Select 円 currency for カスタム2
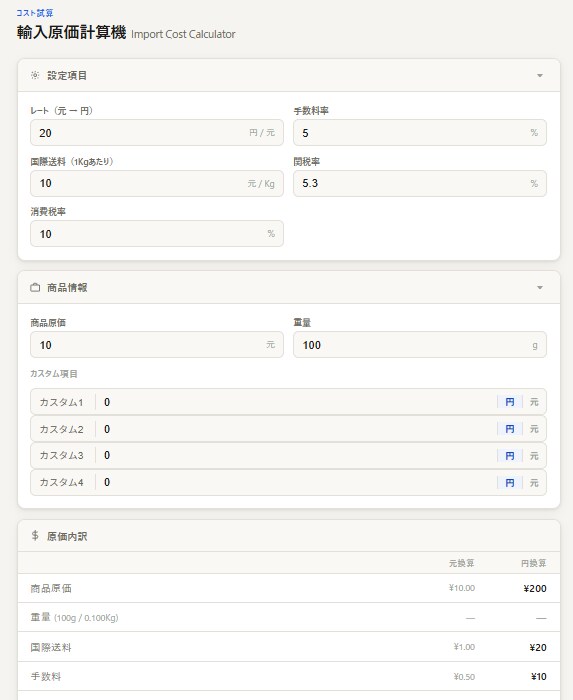This screenshot has height=700, width=573. point(510,429)
